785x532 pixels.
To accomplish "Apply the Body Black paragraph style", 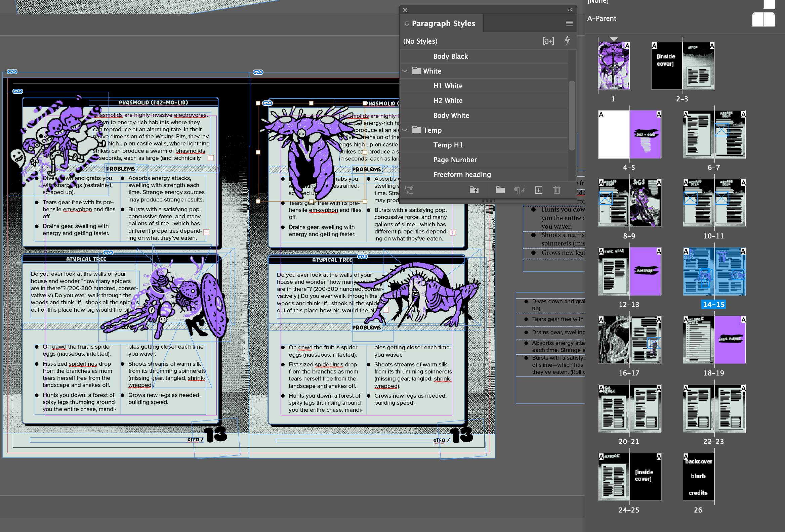I will [x=450, y=56].
